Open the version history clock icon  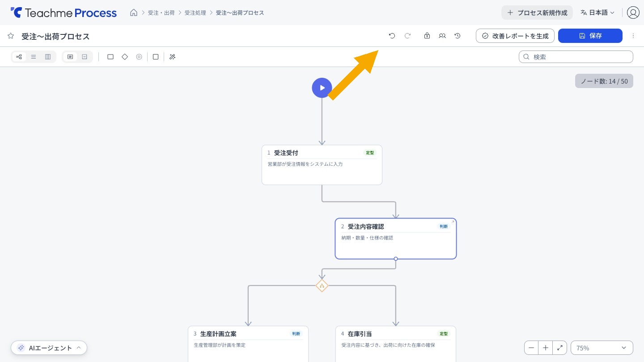pos(458,36)
